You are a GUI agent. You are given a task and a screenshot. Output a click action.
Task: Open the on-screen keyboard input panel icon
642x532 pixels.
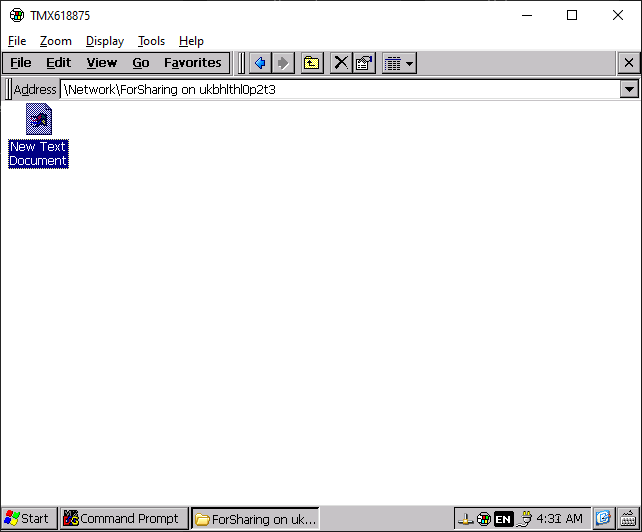click(x=627, y=518)
